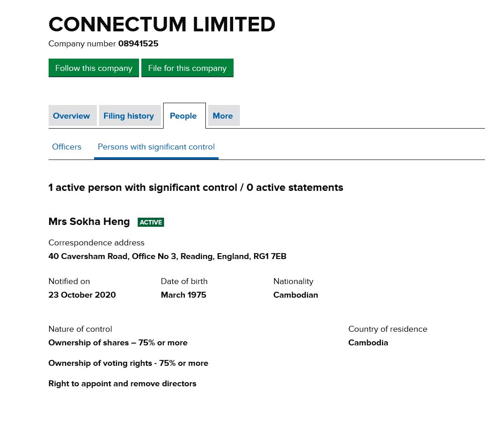Viewport: 504px width, 429px height.
Task: Click the File for this company button
Action: pos(187,68)
